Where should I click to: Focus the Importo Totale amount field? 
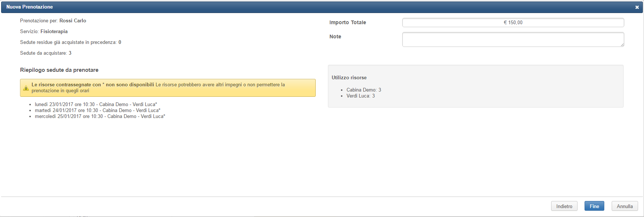pos(513,22)
